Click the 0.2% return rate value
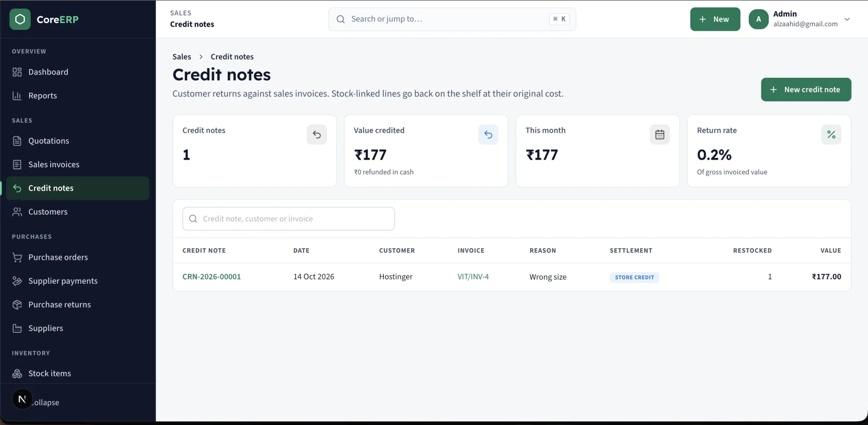Screen dimensions: 868x425 click(x=714, y=155)
